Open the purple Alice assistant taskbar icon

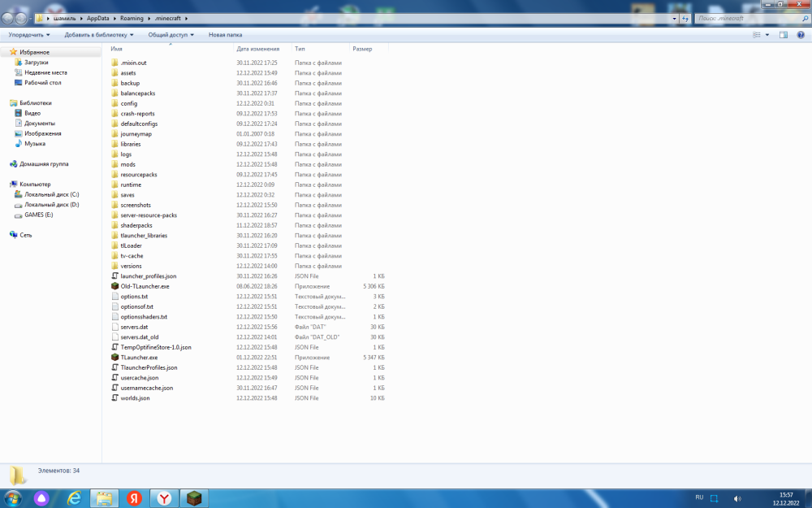tap(41, 499)
